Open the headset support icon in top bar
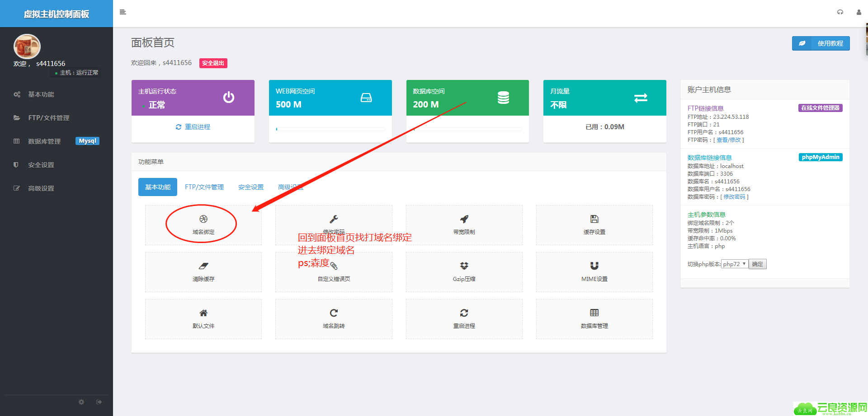This screenshot has height=416, width=868. pos(840,12)
